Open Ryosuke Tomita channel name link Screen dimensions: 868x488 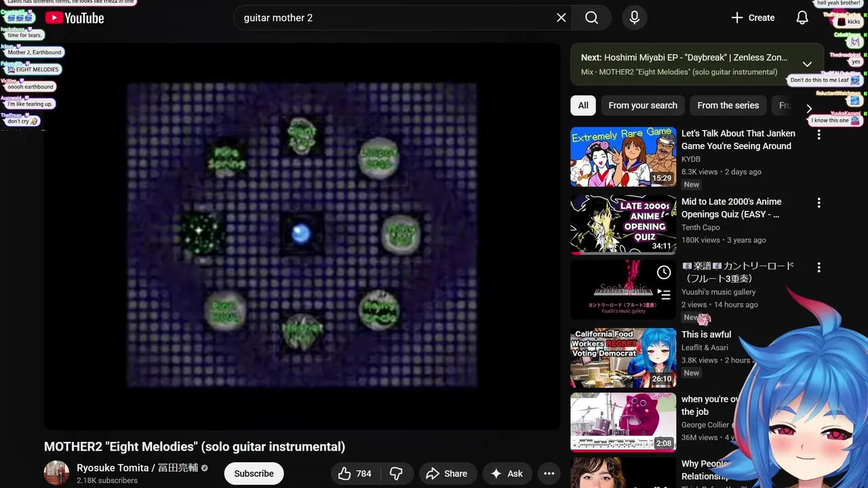(137, 468)
